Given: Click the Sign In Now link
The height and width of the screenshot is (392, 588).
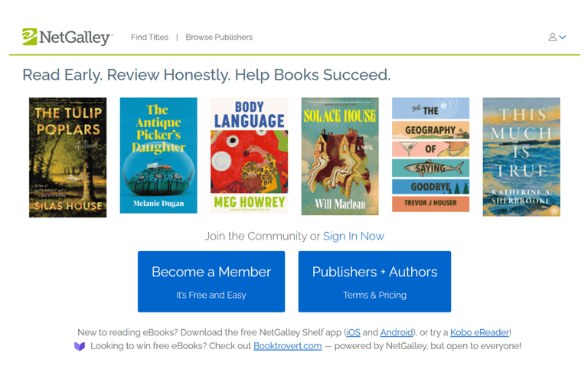Looking at the screenshot, I should (x=354, y=236).
